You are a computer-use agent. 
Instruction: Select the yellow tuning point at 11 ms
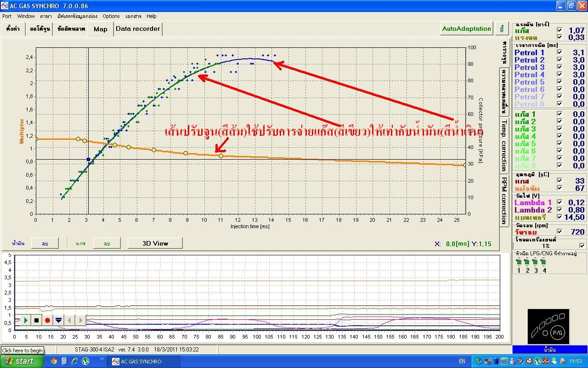[x=221, y=156]
